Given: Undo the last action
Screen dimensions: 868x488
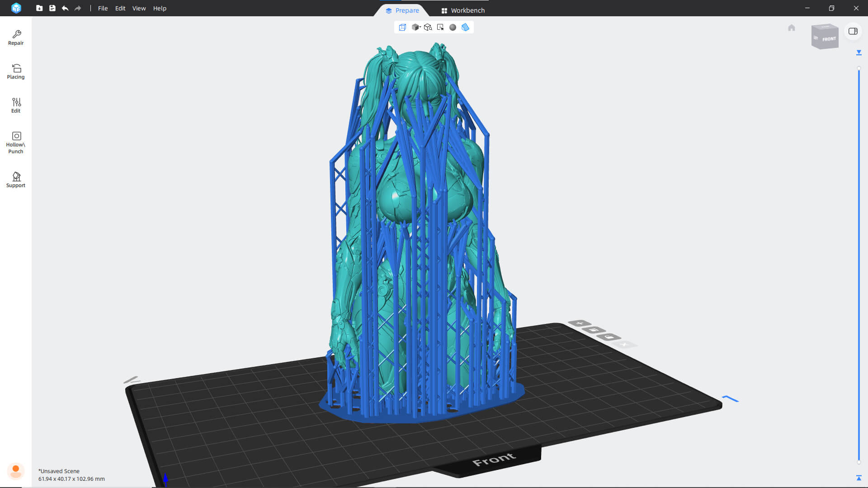Looking at the screenshot, I should click(x=65, y=8).
